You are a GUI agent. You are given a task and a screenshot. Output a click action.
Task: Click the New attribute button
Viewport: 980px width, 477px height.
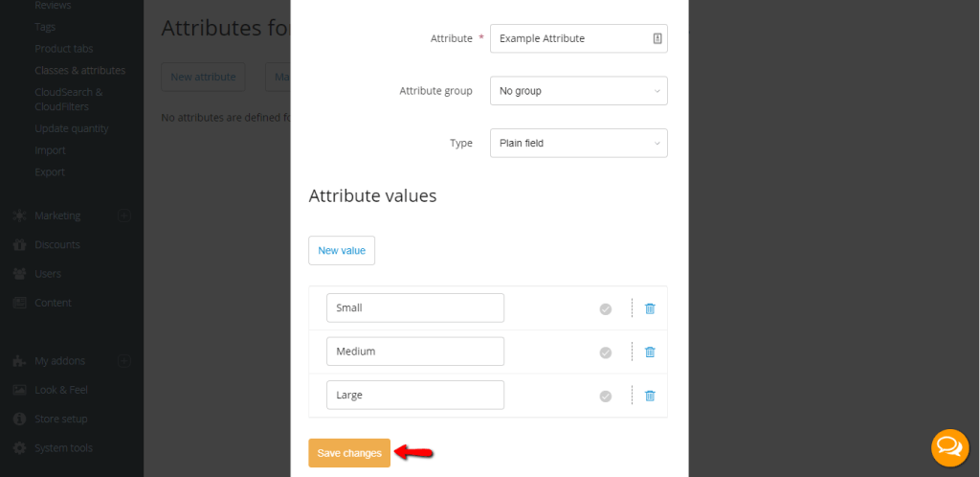(203, 77)
